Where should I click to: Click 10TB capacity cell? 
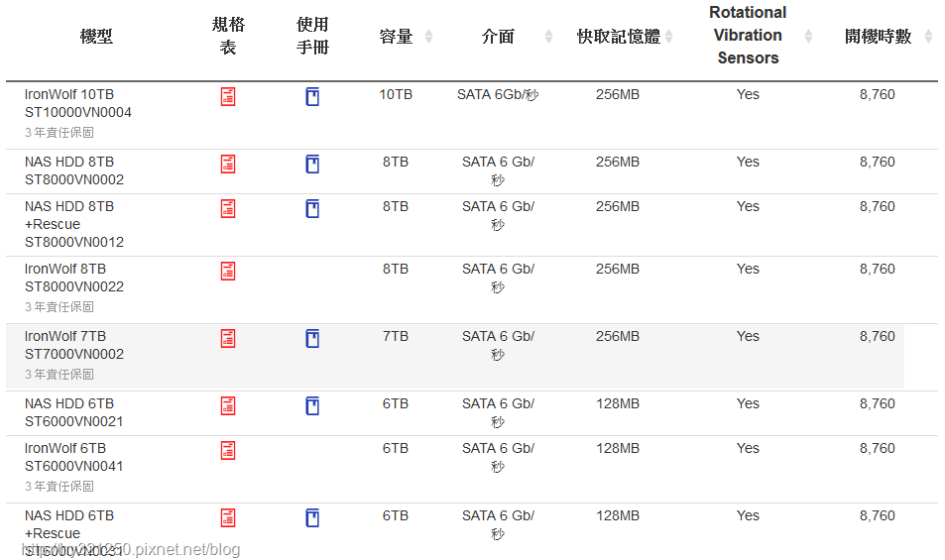[396, 94]
